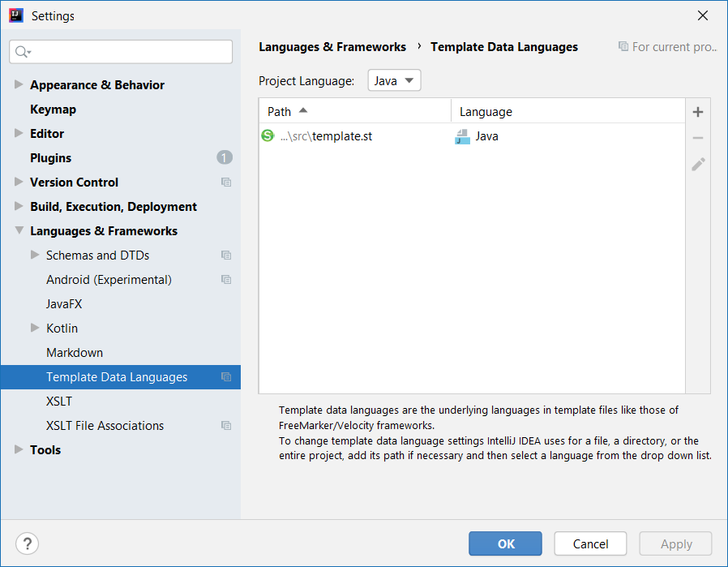Expand the Schemas and DTDs node

coord(35,255)
